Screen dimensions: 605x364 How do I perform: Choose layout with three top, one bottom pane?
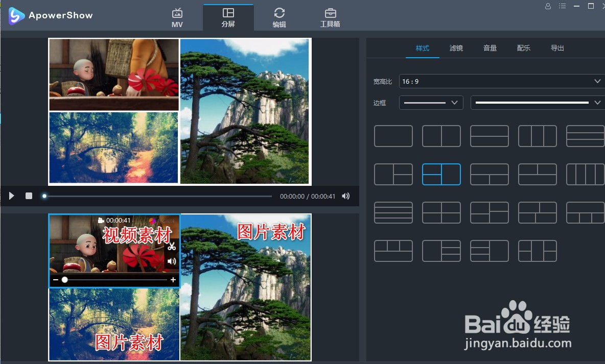393,251
